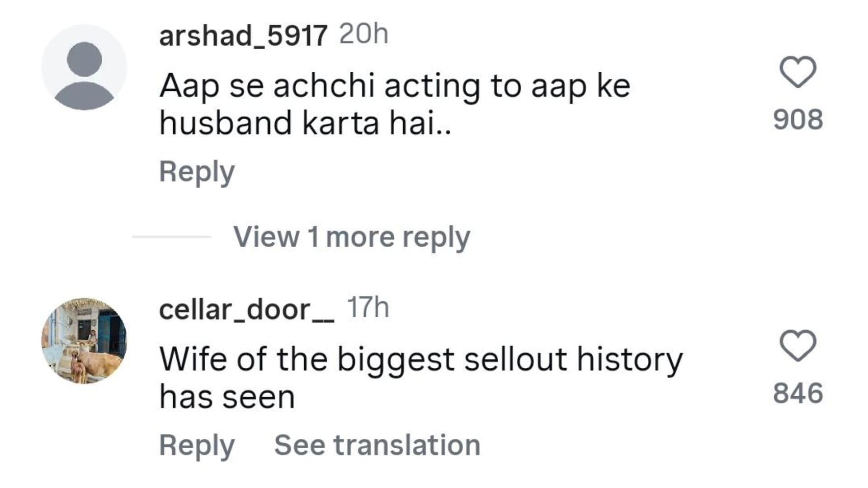Expand "View 1 more reply"
The width and height of the screenshot is (868, 488).
351,237
